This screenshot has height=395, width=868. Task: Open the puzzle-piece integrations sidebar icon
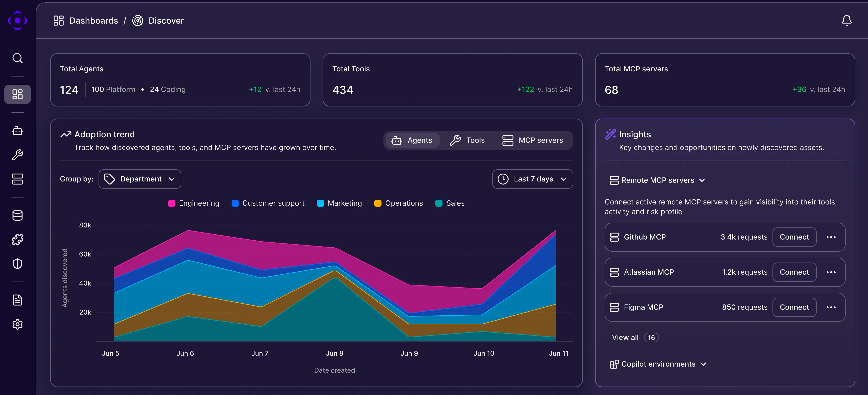[x=18, y=240]
